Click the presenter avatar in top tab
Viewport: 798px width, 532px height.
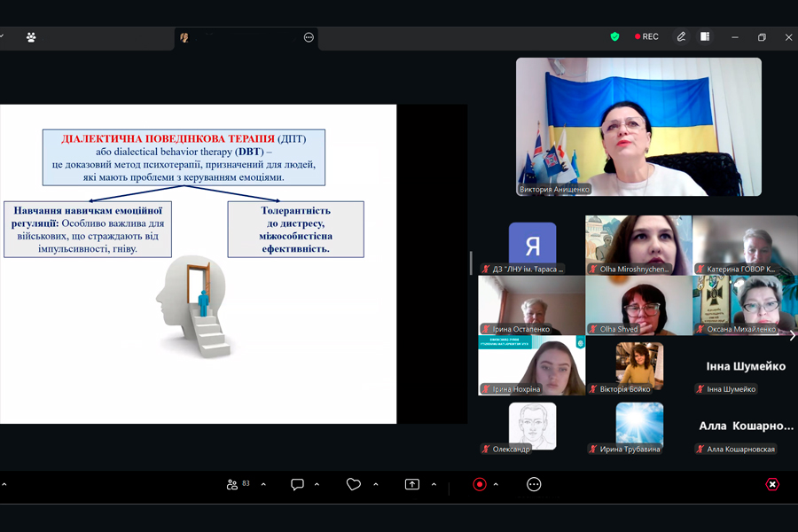pyautogui.click(x=184, y=37)
